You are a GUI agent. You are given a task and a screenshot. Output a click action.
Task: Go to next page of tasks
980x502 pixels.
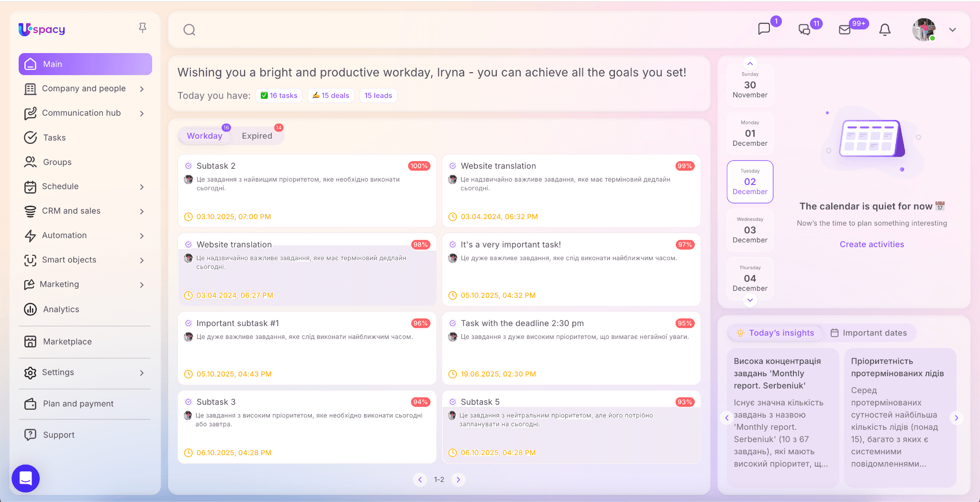coord(458,480)
